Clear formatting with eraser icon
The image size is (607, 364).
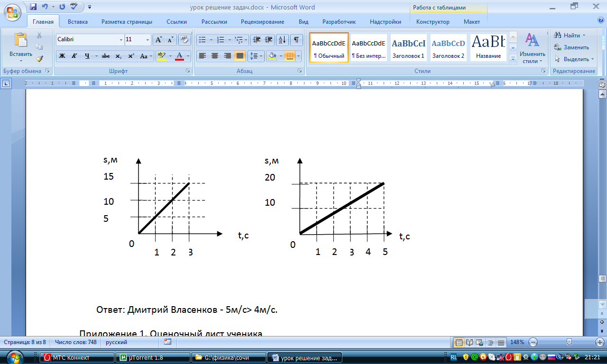pos(184,40)
